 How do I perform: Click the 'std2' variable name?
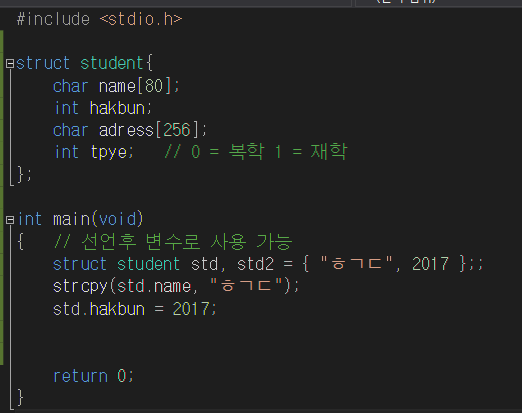pyautogui.click(x=255, y=264)
